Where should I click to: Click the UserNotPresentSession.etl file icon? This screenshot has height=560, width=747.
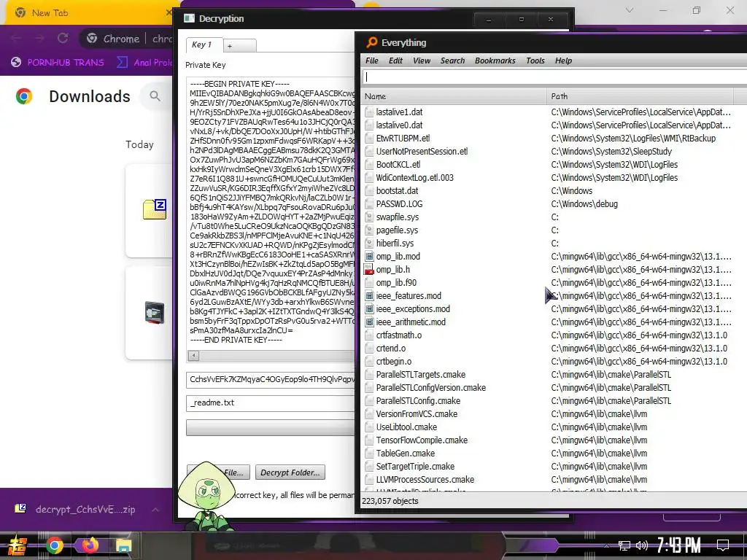tap(369, 152)
